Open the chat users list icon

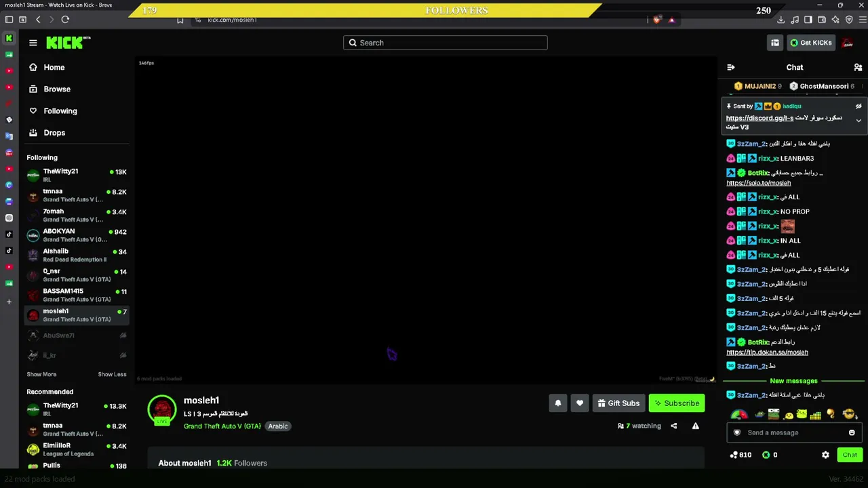point(858,67)
